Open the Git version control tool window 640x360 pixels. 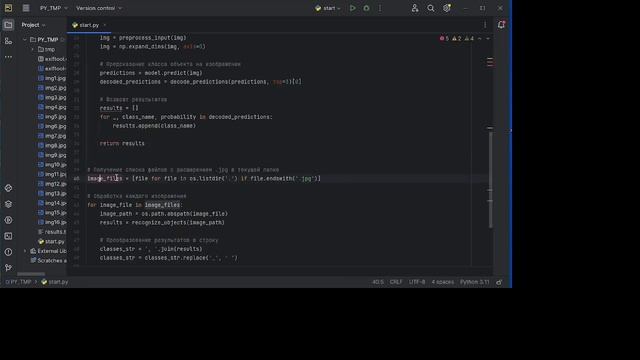point(8,268)
